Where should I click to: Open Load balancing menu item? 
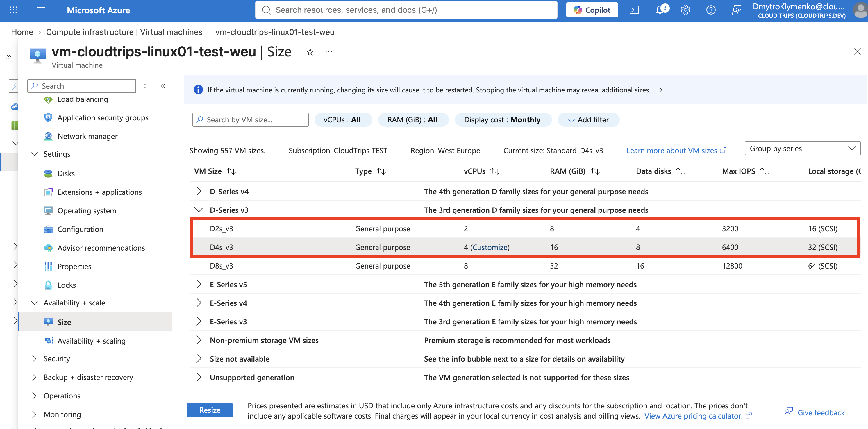pos(83,99)
